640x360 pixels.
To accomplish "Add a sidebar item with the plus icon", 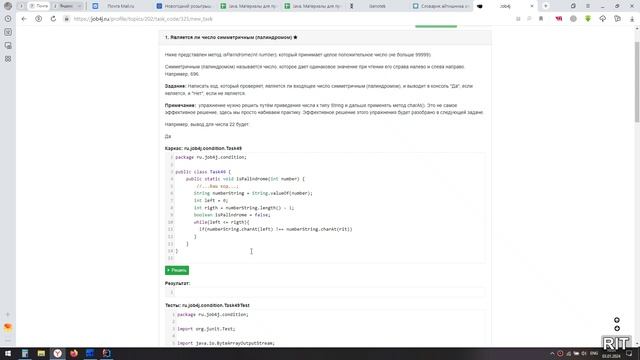I will click(8, 314).
